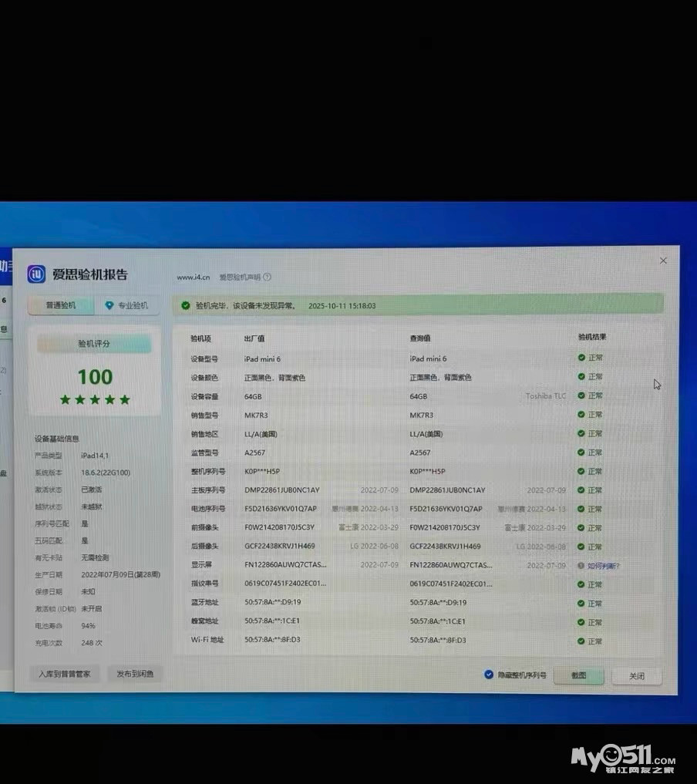Screen dimensions: 697x784
Task: Click the green checkmark in the 验机完毕 banner
Action: click(x=186, y=306)
